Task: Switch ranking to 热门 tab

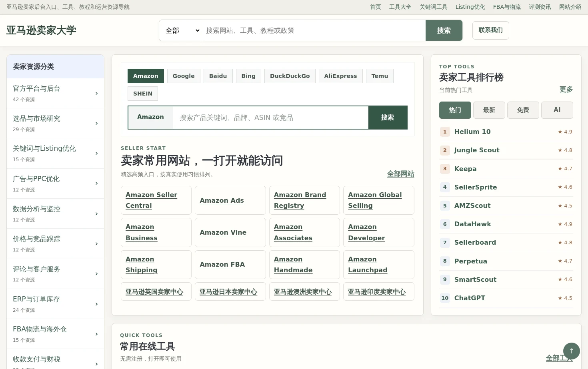Action: 455,110
